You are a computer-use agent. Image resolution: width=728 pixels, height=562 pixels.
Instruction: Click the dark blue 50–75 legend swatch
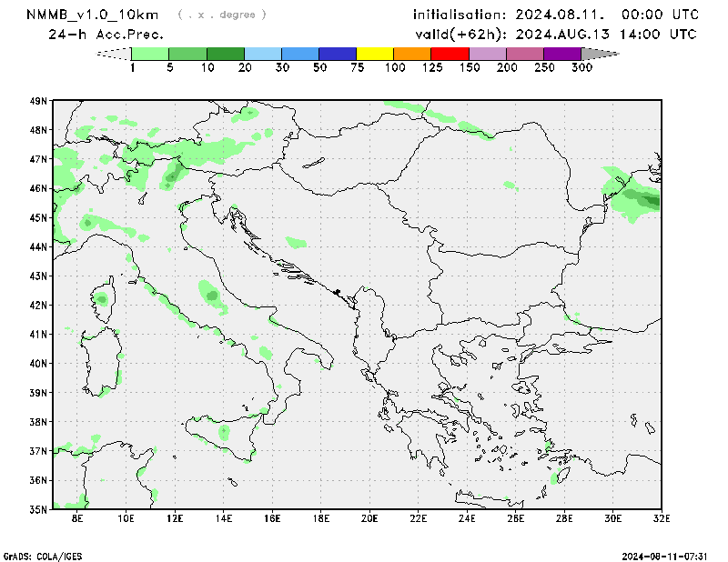point(338,54)
